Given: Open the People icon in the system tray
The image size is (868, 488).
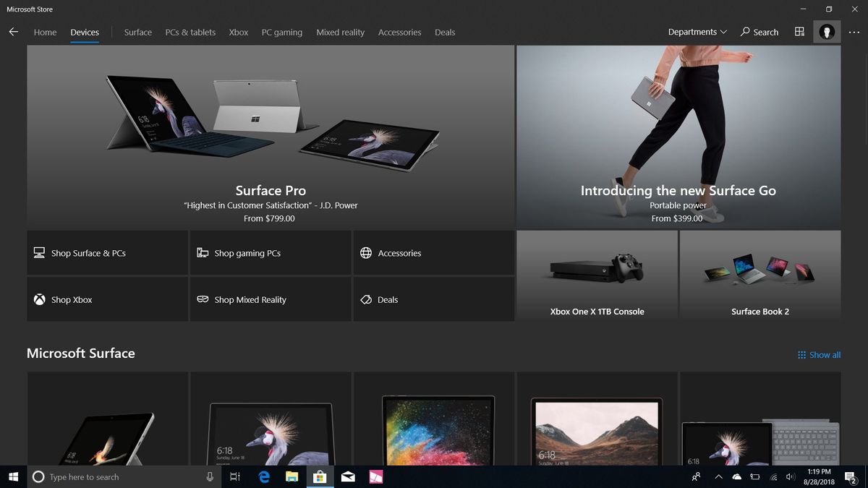Looking at the screenshot, I should (696, 476).
